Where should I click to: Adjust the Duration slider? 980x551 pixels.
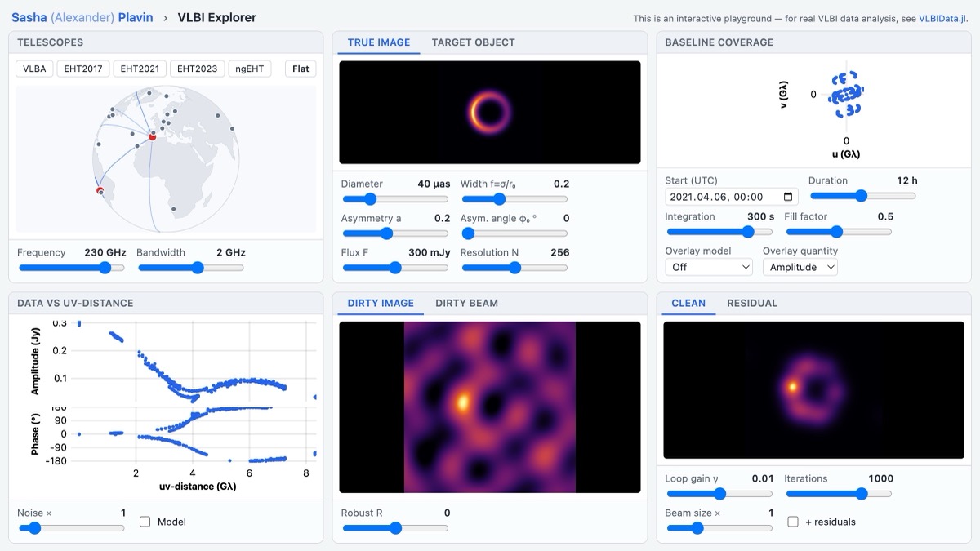pos(862,196)
